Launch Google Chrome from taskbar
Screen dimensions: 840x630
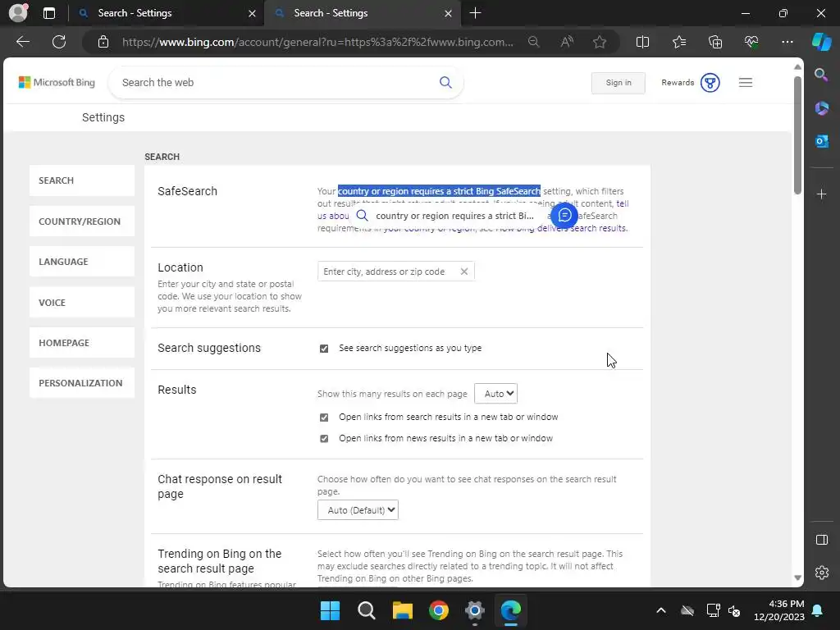[x=439, y=610]
